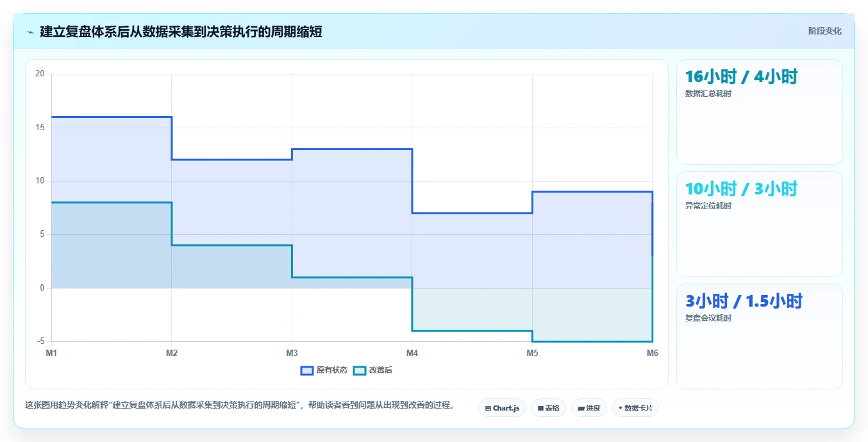Screen dimensions: 868x442
Task: Click the M3 x-axis label
Action: tap(292, 353)
